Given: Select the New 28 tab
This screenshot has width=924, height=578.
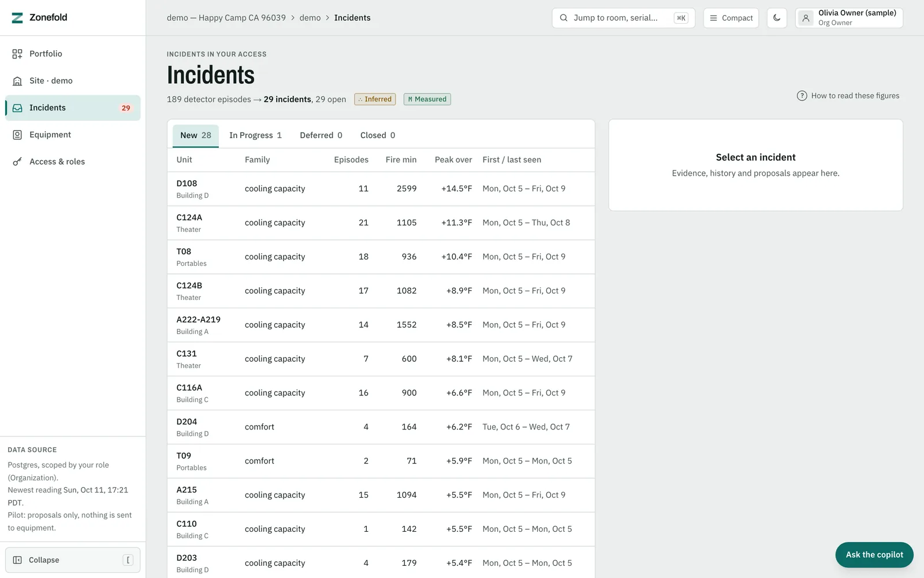Looking at the screenshot, I should pyautogui.click(x=196, y=135).
